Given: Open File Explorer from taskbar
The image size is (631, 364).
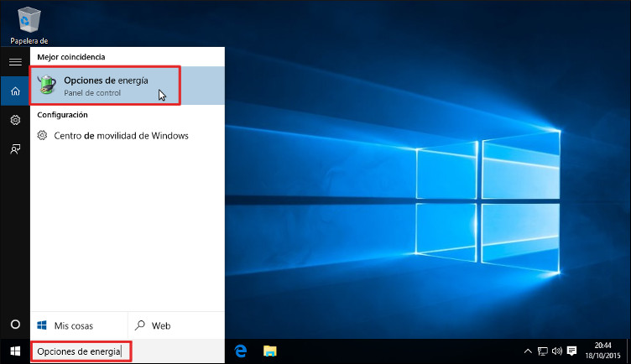Looking at the screenshot, I should pos(270,351).
